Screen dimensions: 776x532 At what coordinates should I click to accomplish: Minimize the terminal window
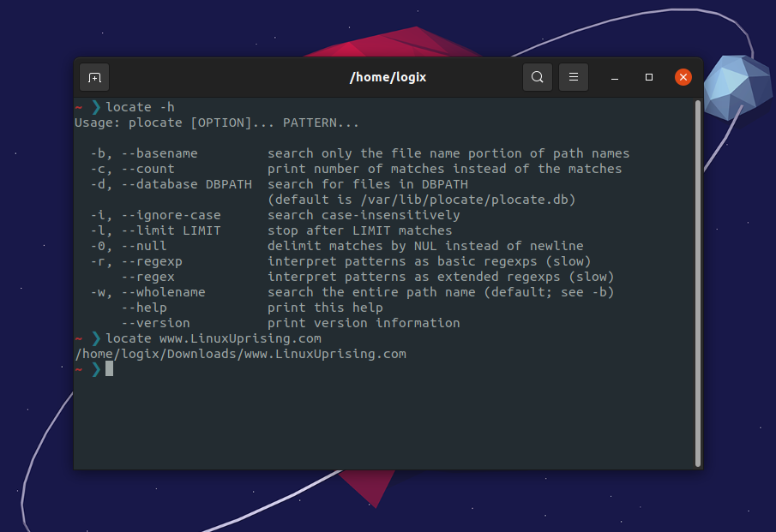tap(615, 77)
